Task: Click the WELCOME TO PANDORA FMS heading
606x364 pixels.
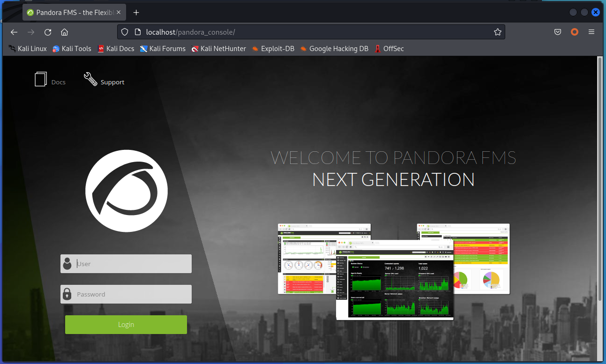Action: pos(394,158)
